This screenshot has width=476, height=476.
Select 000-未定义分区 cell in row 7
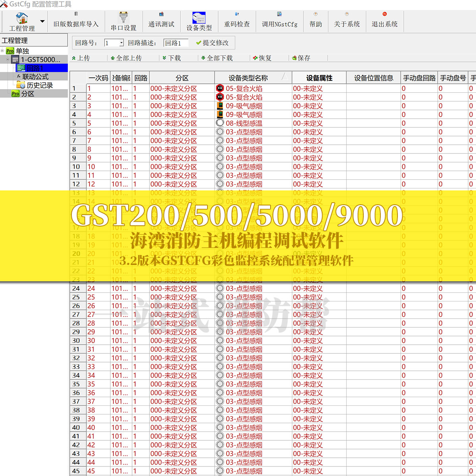(x=182, y=140)
